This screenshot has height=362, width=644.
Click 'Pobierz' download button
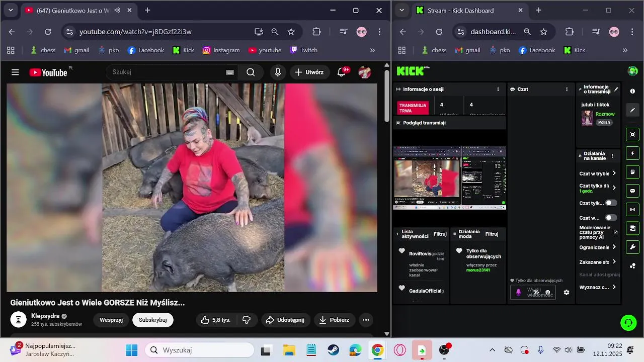pos(335,320)
